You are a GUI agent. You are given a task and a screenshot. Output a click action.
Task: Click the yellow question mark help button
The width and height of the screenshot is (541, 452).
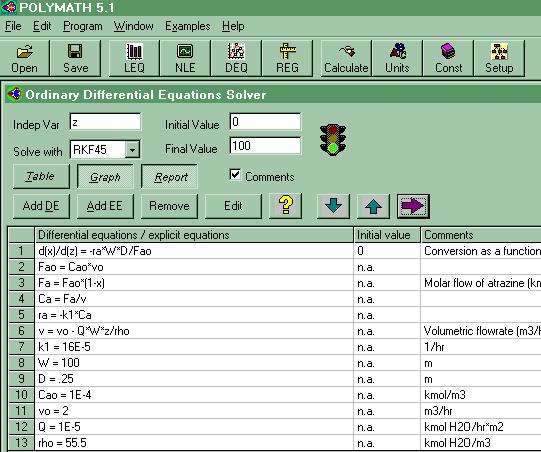[285, 206]
